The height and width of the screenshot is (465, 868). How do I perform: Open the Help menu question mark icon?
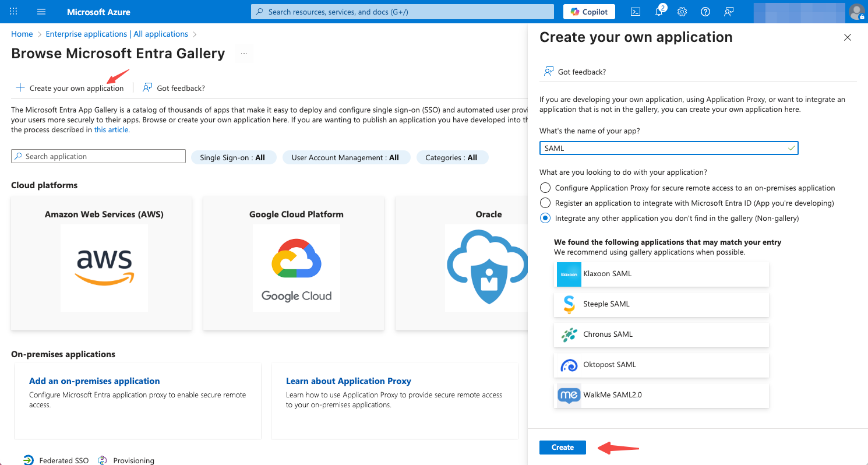(705, 11)
